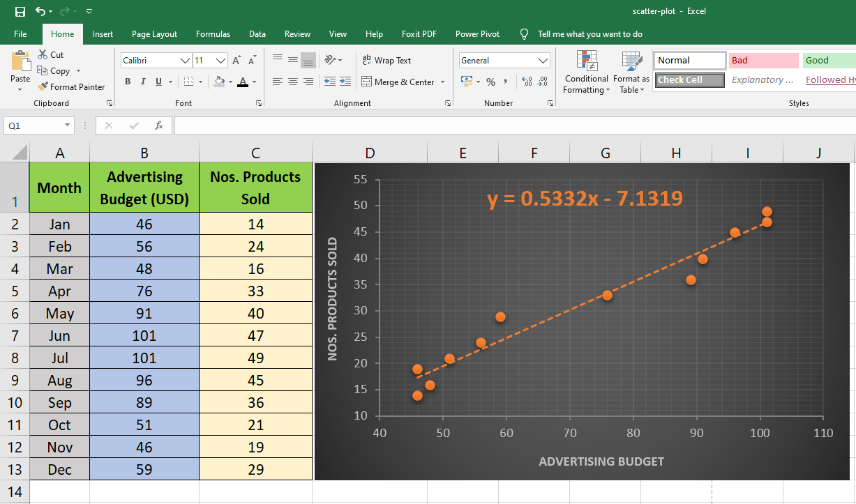Image resolution: width=856 pixels, height=504 pixels.
Task: Open the Formulas ribbon tab
Action: click(x=213, y=34)
